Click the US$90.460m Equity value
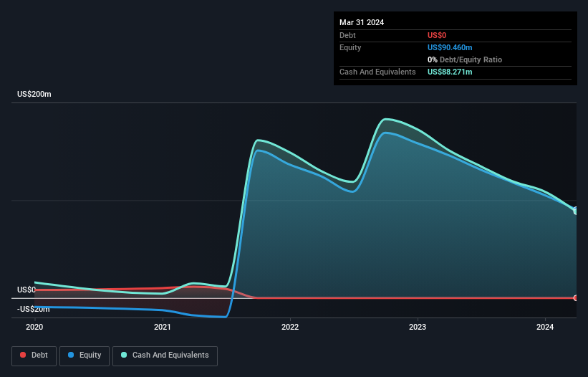The height and width of the screenshot is (377, 588). pyautogui.click(x=450, y=47)
